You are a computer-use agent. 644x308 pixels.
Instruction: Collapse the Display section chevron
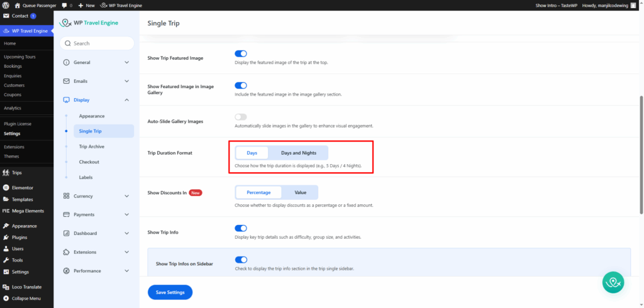[x=126, y=100]
